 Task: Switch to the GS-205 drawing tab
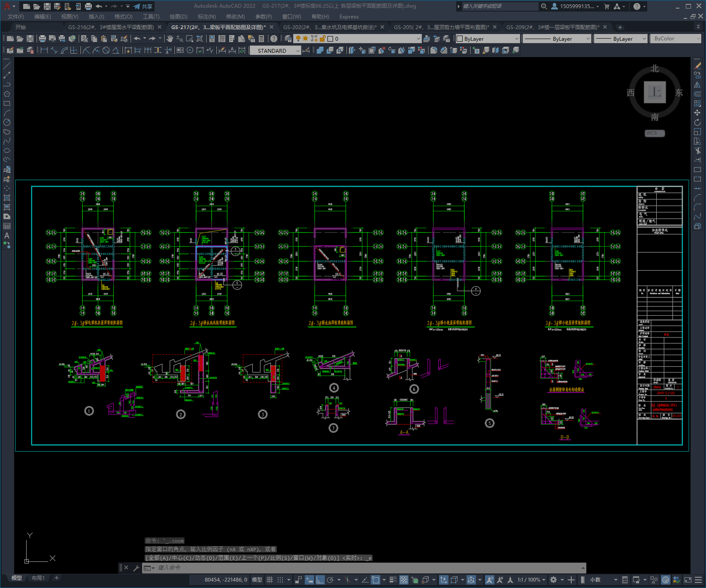[x=441, y=27]
